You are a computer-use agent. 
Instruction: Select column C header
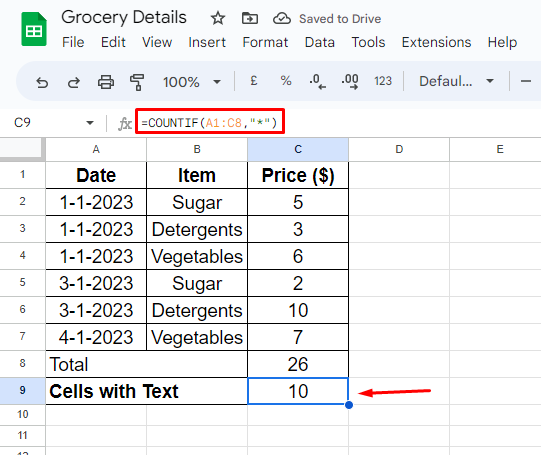298,149
